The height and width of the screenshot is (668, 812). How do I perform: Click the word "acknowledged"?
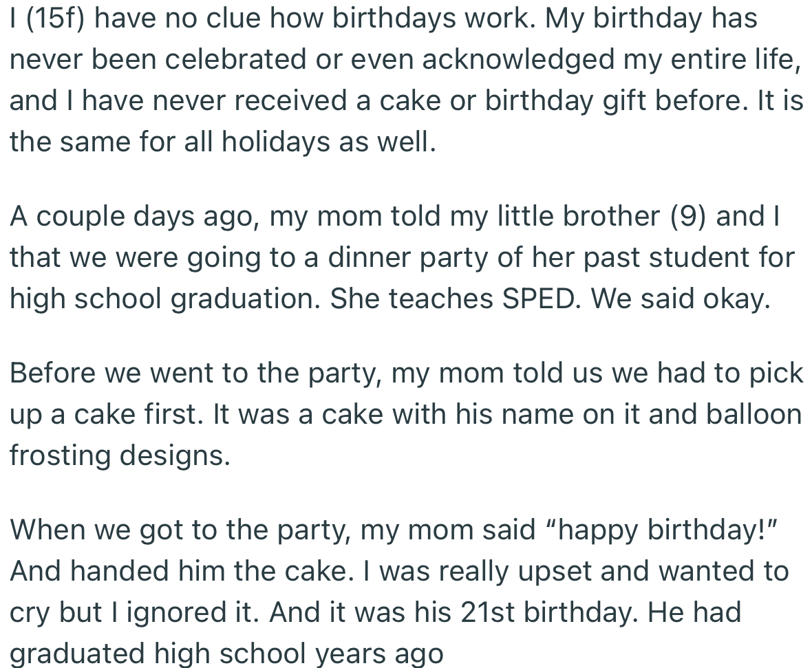[x=519, y=59]
